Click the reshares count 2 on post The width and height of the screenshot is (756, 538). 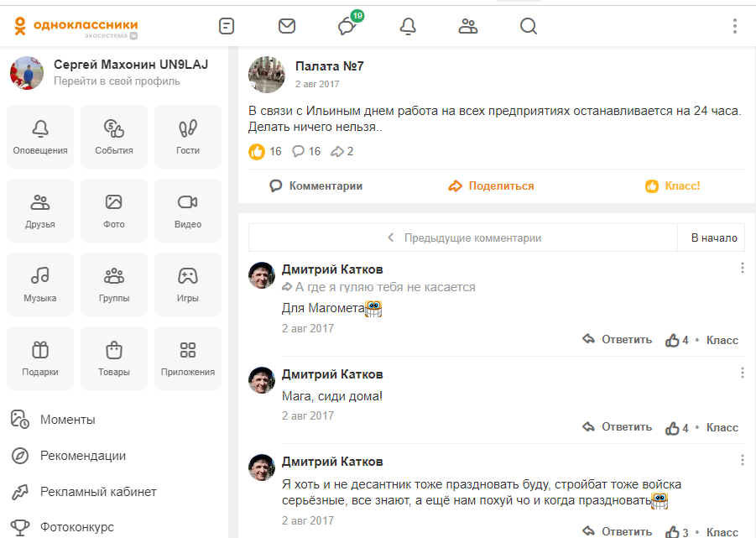coord(342,151)
